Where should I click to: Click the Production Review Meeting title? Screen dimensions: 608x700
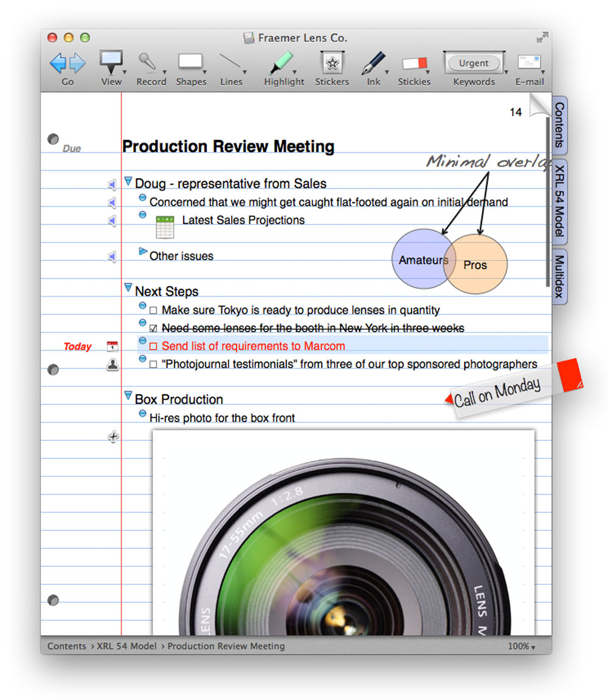click(228, 147)
